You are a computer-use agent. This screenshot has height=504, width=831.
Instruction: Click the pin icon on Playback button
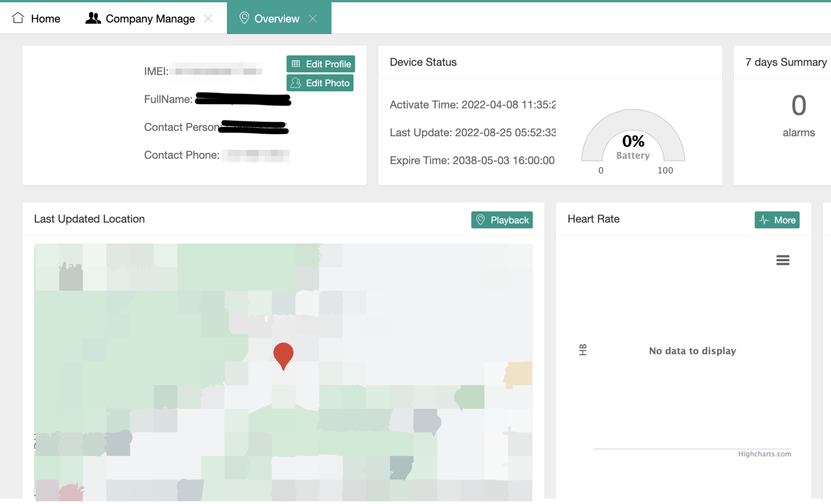[x=480, y=220]
